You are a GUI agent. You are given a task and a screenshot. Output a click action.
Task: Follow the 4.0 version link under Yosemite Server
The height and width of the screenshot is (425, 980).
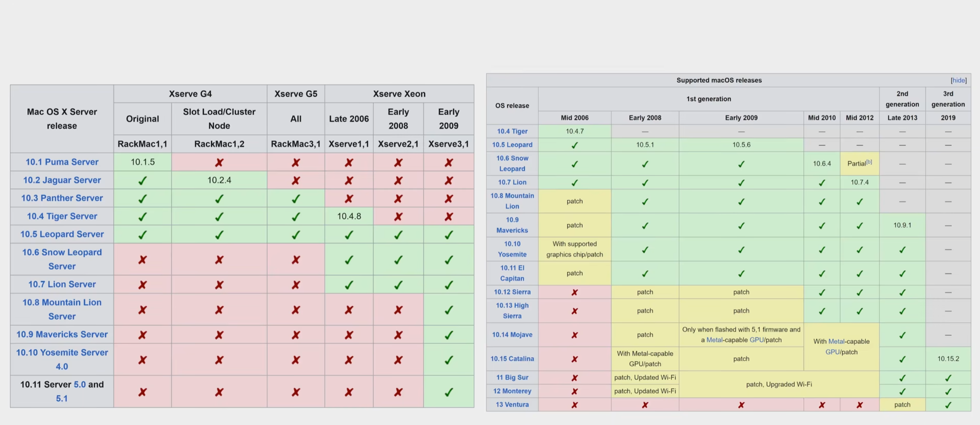click(x=62, y=367)
